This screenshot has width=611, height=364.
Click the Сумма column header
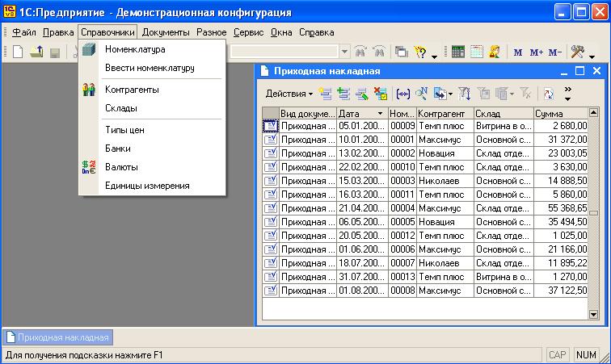(x=561, y=113)
